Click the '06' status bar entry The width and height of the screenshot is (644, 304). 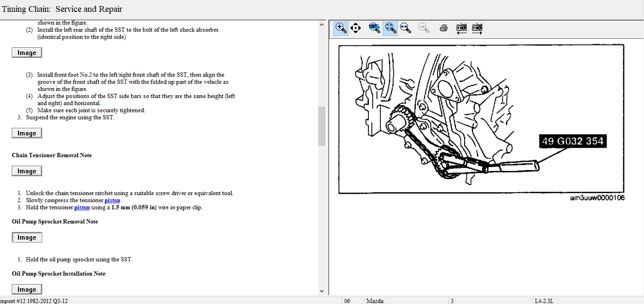[x=347, y=301]
